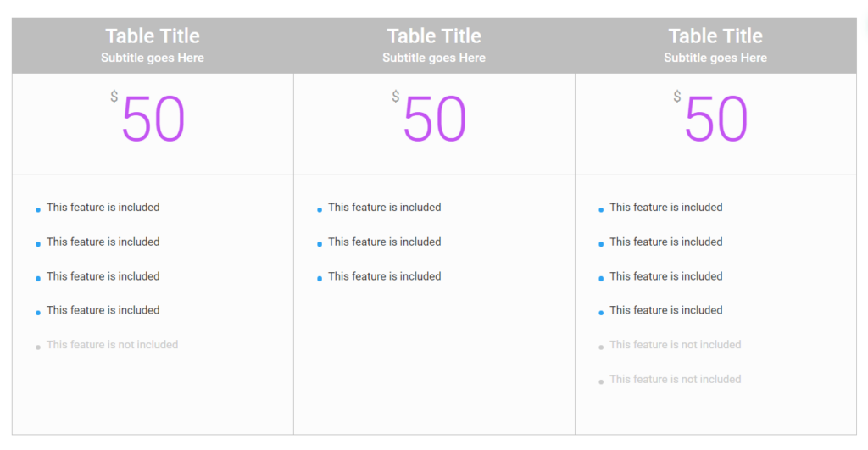Image resolution: width=868 pixels, height=450 pixels.
Task: Select third table's Subtitle goes Here text
Action: 715,58
